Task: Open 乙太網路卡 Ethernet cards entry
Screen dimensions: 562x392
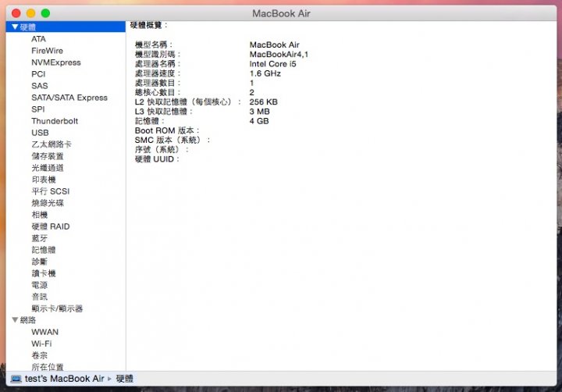Action: (52, 144)
